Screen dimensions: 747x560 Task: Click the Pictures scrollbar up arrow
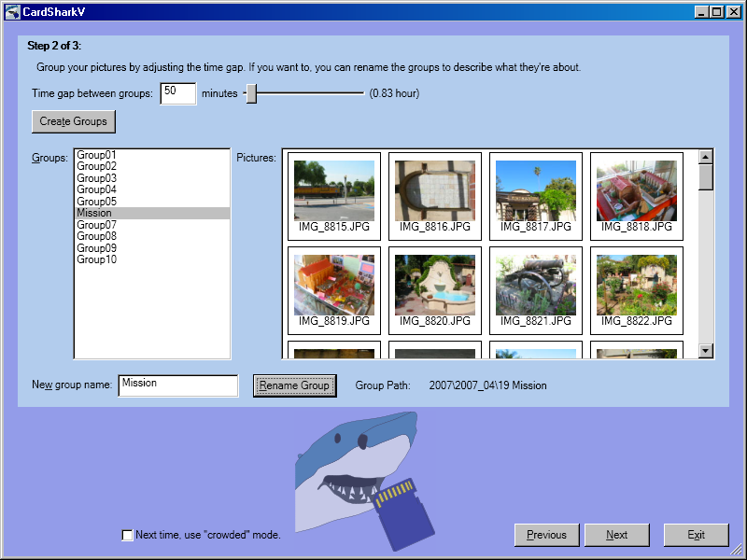click(706, 157)
